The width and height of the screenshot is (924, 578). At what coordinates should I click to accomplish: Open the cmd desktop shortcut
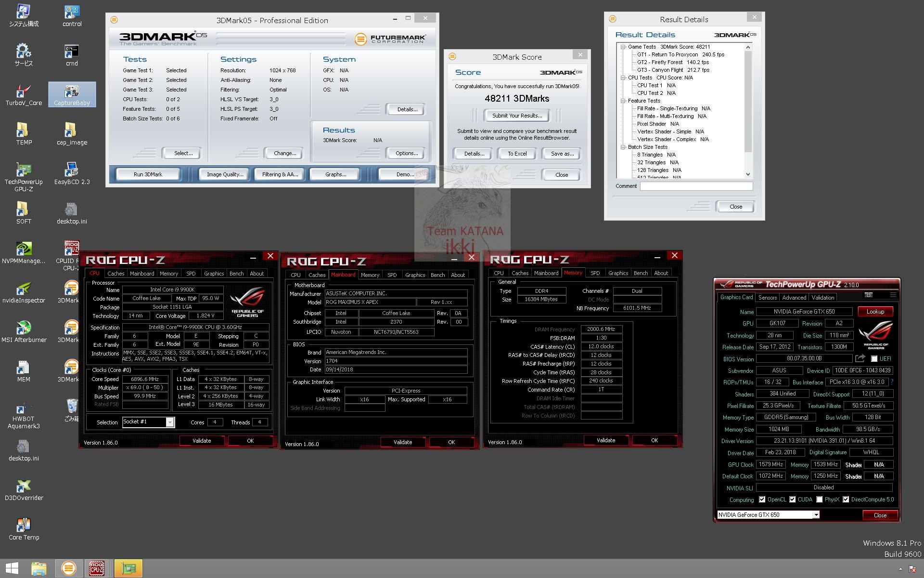pyautogui.click(x=72, y=55)
